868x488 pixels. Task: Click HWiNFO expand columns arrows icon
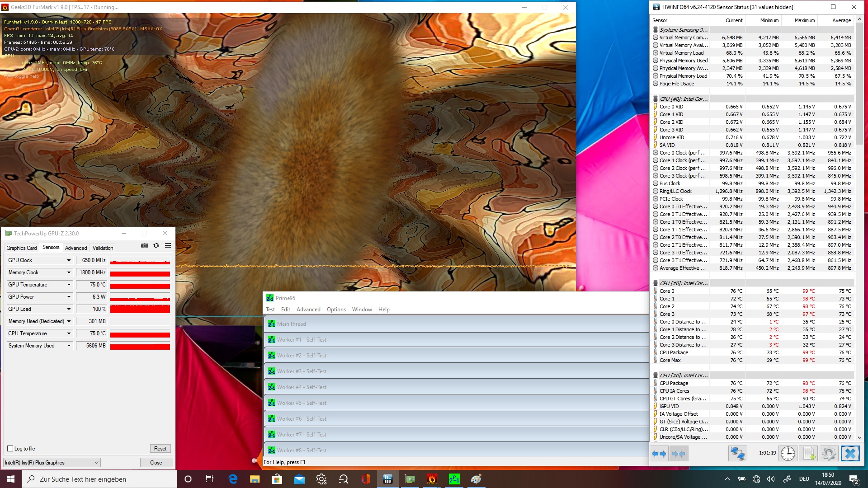coord(659,454)
